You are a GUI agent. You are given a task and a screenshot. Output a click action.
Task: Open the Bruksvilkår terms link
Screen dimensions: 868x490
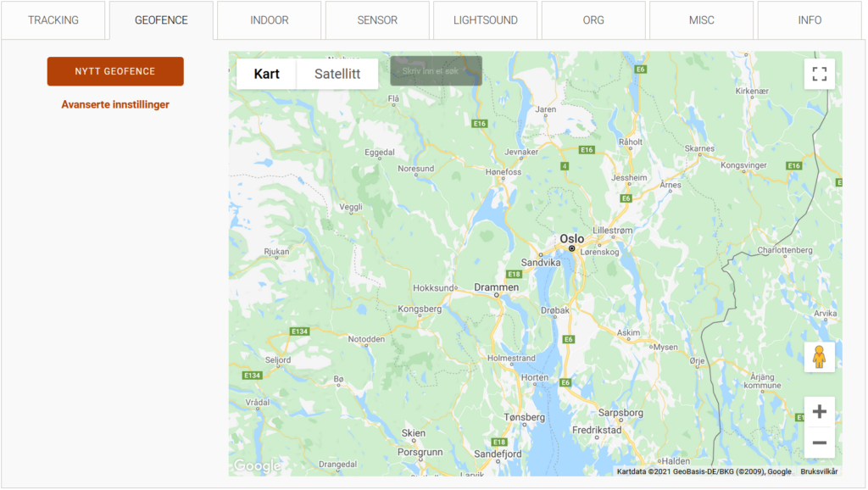819,471
